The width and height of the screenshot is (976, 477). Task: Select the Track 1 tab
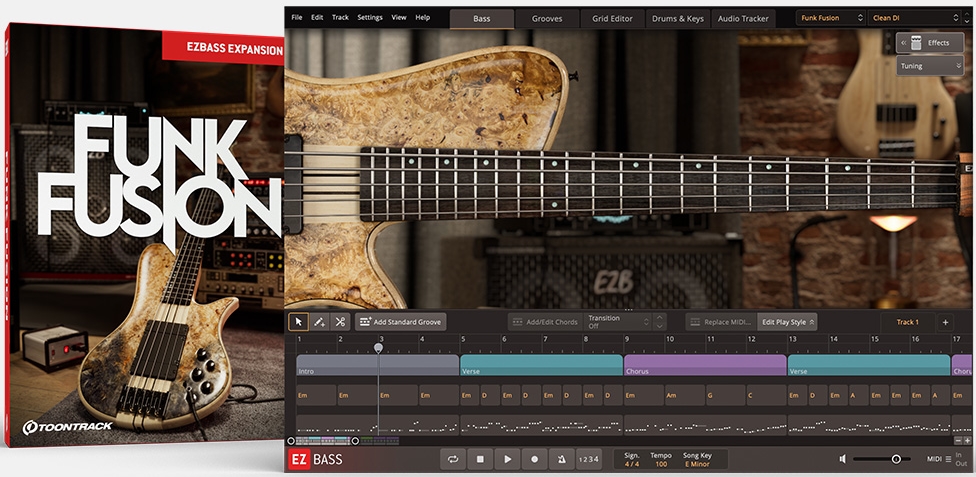[908, 322]
